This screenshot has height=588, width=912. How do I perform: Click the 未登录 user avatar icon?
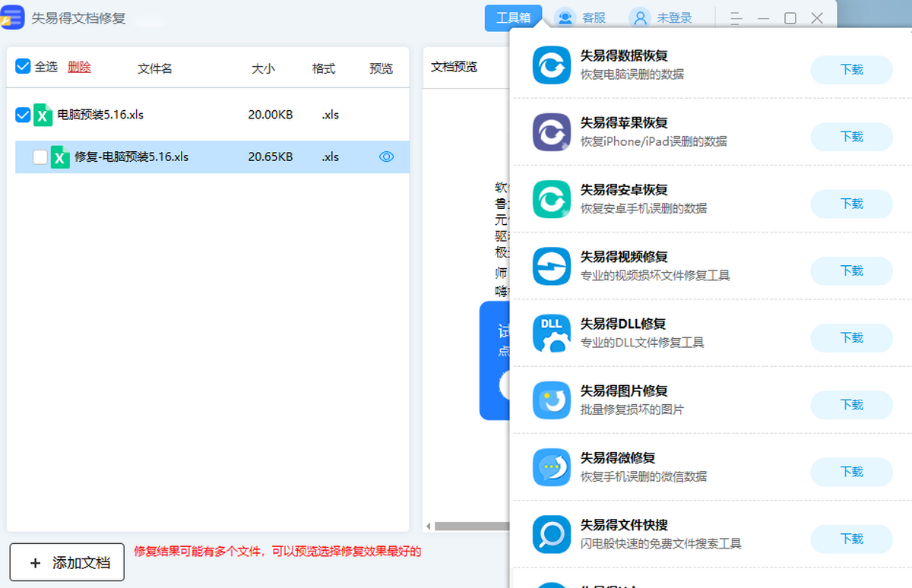(x=641, y=17)
